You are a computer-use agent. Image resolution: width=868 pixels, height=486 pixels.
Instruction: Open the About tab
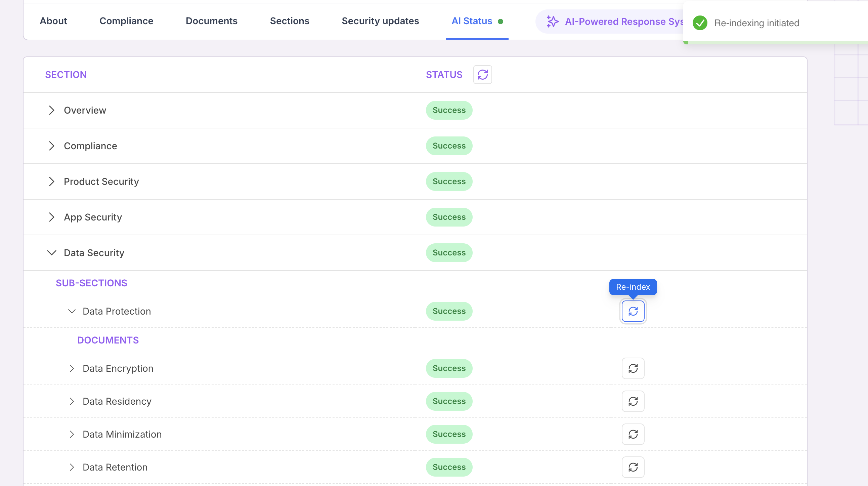[53, 21]
